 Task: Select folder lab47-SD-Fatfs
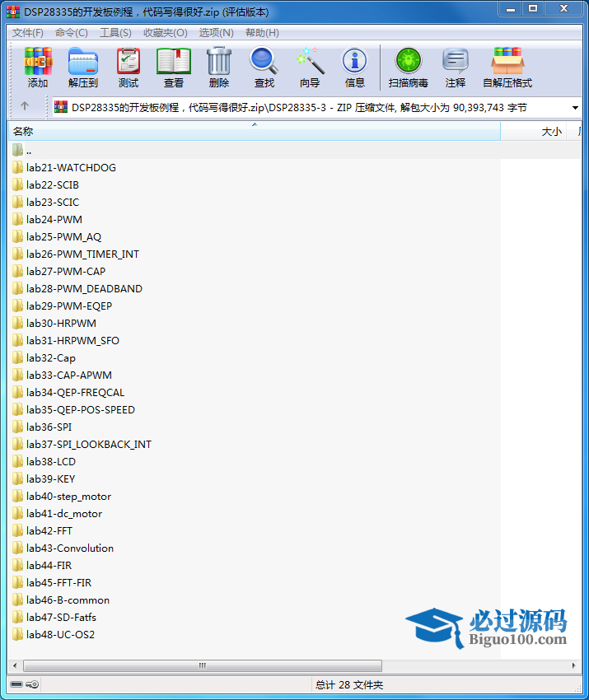tap(54, 618)
